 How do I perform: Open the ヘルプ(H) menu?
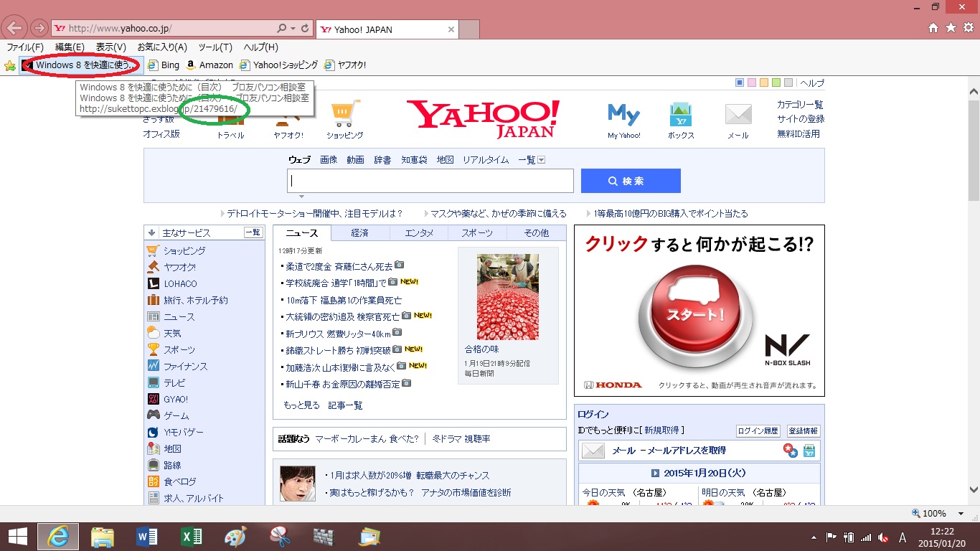[260, 47]
